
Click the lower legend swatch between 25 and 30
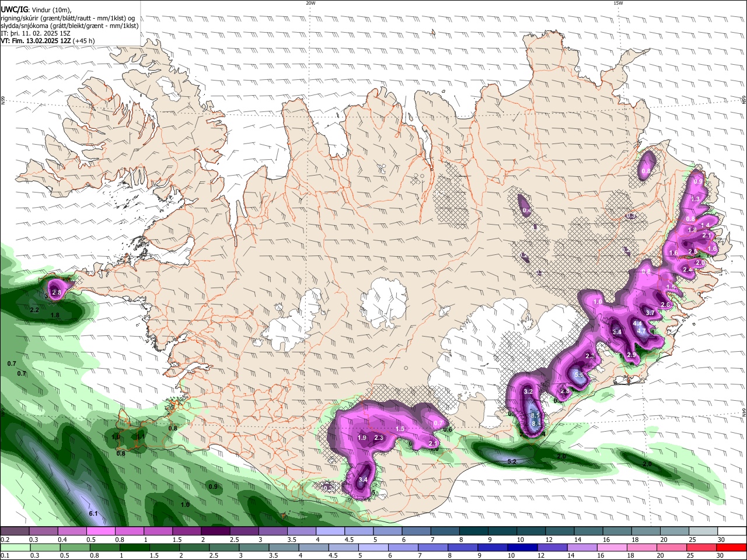pos(701,547)
